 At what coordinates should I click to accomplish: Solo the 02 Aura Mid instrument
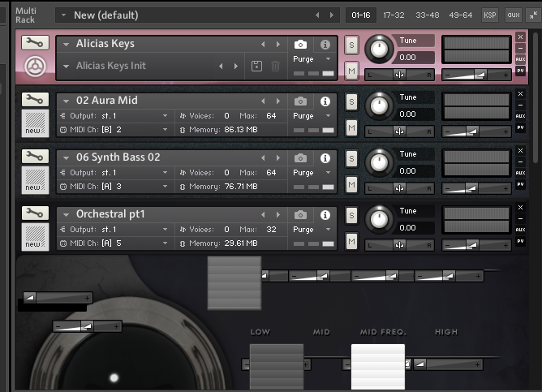(x=351, y=101)
